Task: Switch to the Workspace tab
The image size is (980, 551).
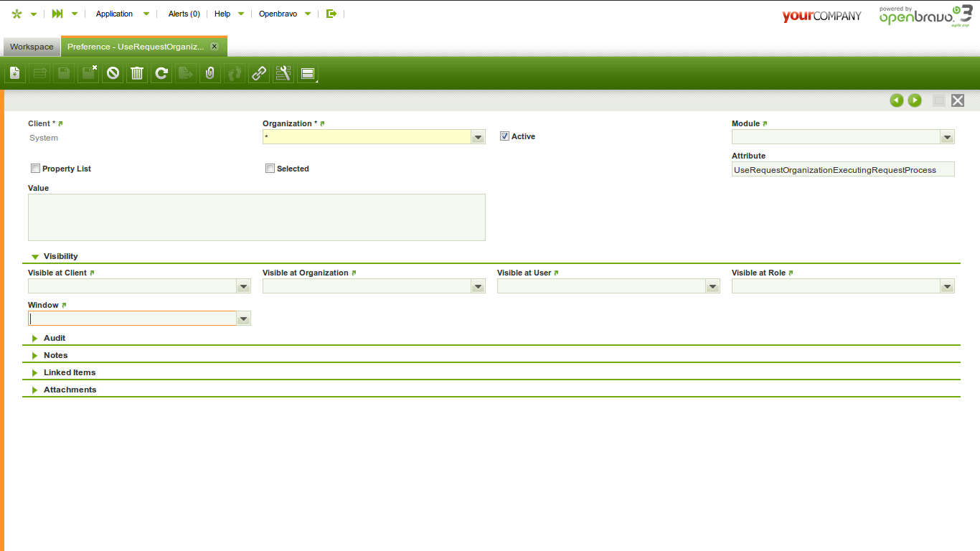Action: tap(32, 47)
